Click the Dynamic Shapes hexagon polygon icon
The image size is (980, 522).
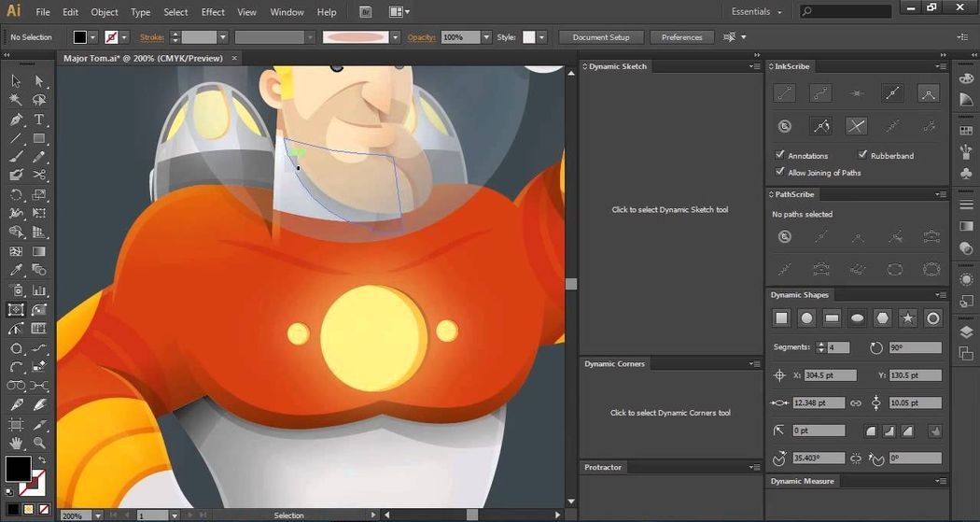[x=882, y=318]
